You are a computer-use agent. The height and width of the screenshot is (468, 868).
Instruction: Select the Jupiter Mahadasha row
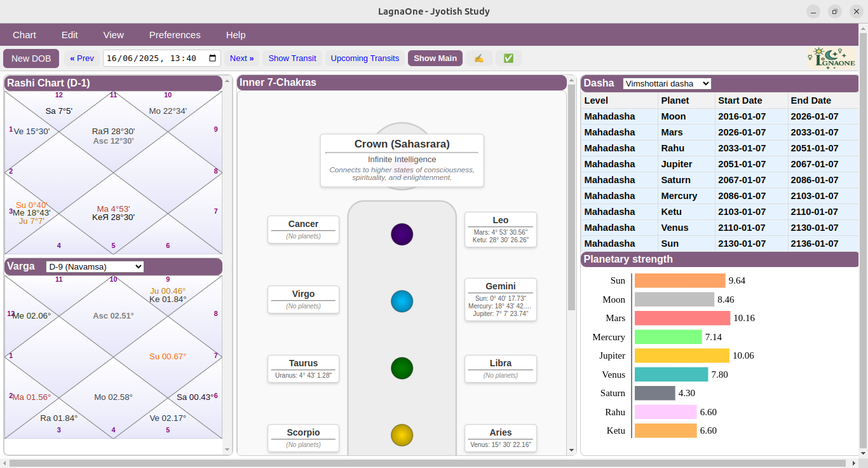720,164
